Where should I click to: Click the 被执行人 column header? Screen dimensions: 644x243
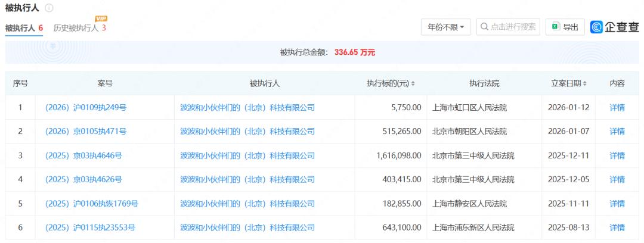[x=265, y=84]
